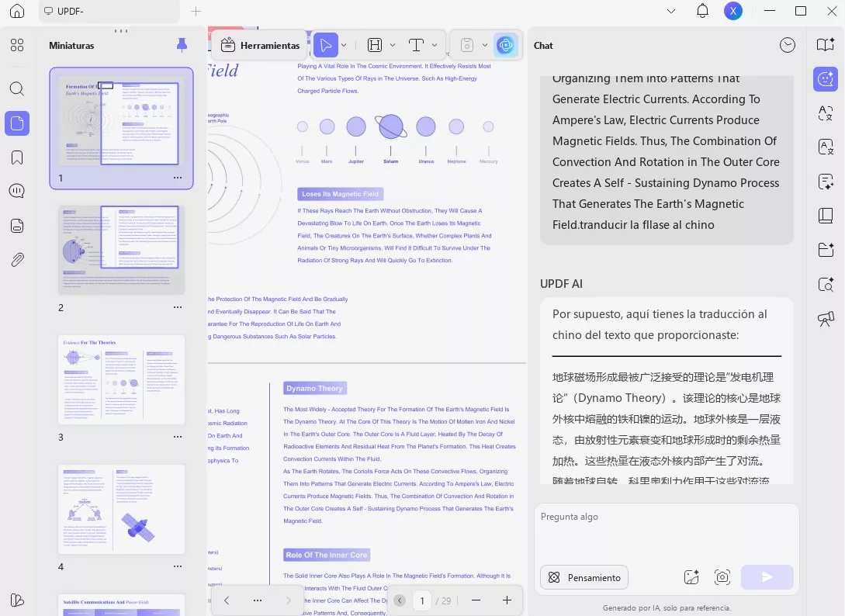Open the search tool in left sidebar

(x=17, y=88)
